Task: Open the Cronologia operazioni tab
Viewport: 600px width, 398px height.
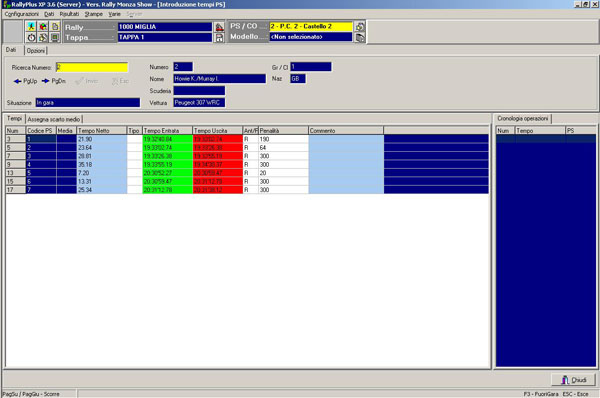Action: click(522, 119)
